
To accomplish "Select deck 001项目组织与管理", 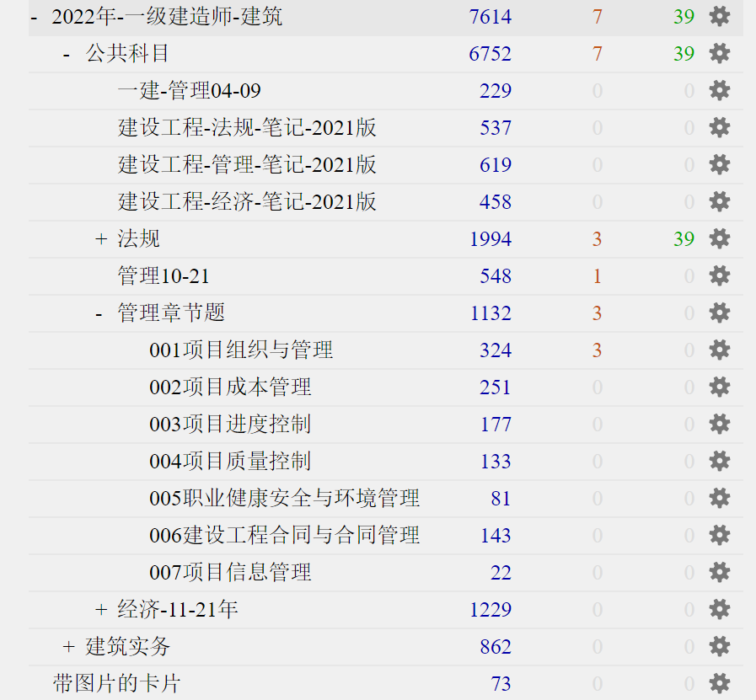I will [241, 350].
